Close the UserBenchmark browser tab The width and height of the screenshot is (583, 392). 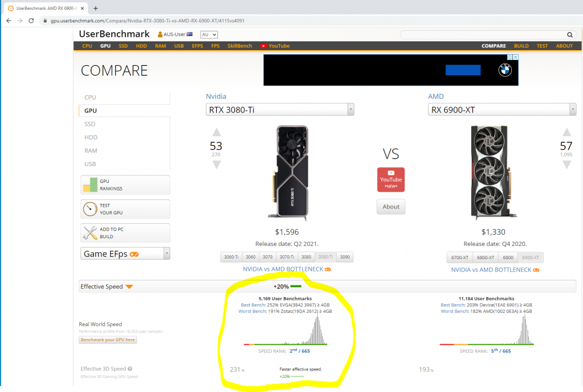coord(82,8)
